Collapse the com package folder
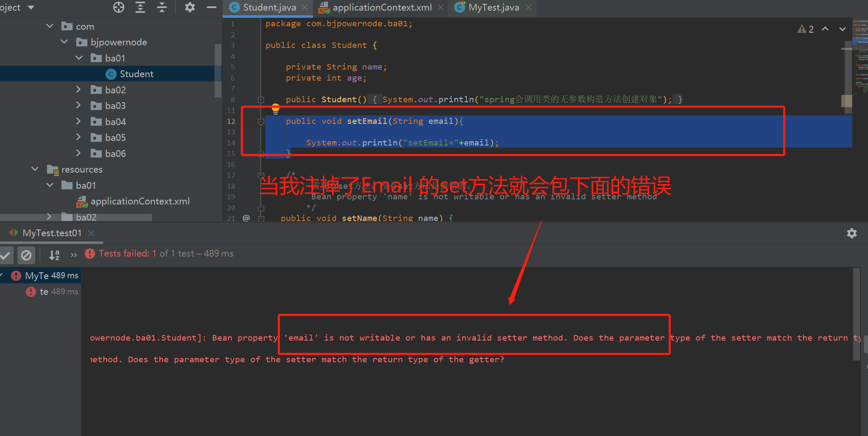 point(50,26)
